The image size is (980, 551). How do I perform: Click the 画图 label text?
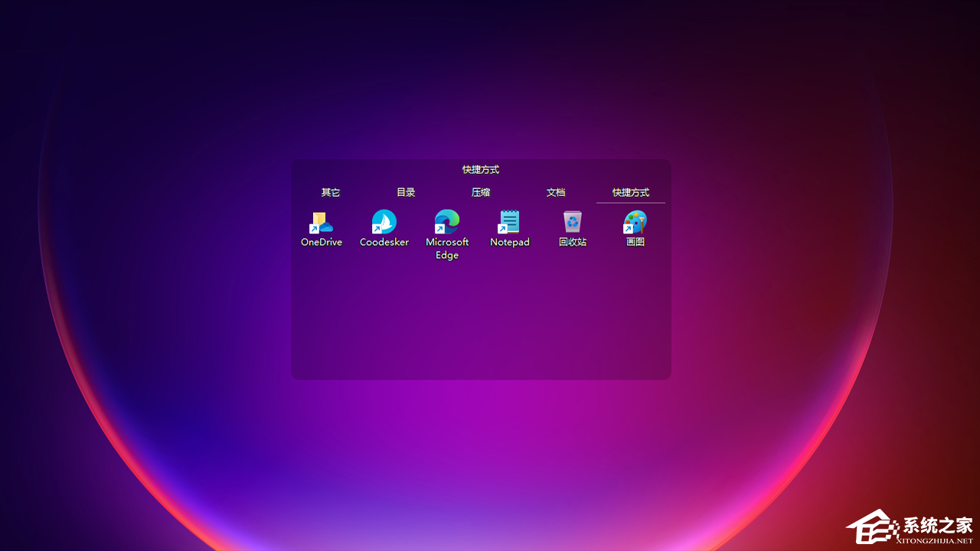(635, 242)
